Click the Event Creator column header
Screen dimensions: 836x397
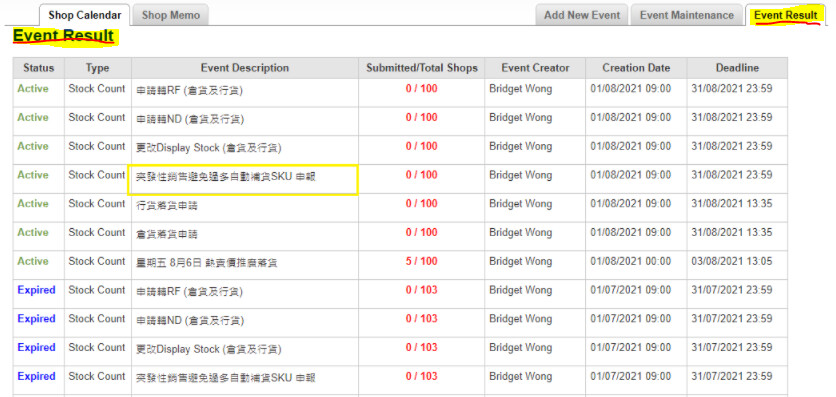click(535, 68)
